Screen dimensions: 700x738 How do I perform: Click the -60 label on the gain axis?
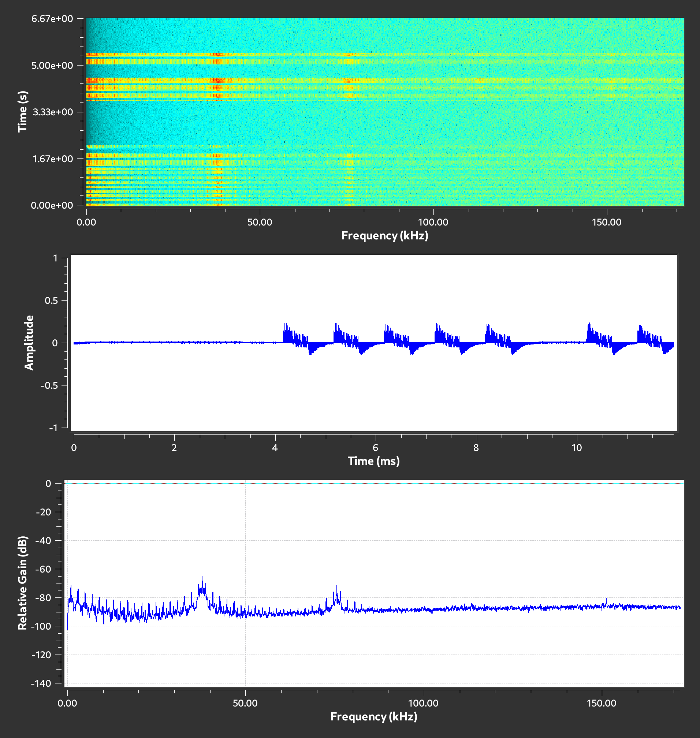pyautogui.click(x=43, y=569)
